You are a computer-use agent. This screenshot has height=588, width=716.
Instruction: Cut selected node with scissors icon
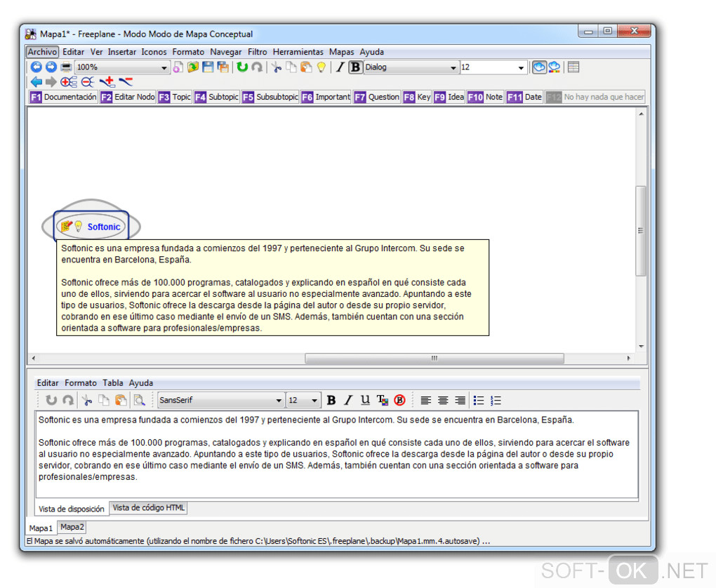(x=277, y=67)
